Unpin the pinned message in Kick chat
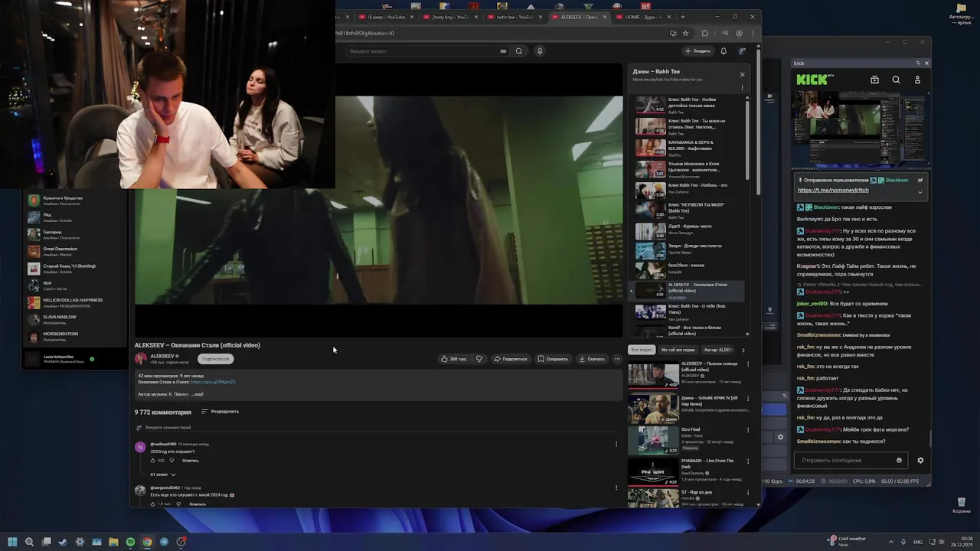 920,181
